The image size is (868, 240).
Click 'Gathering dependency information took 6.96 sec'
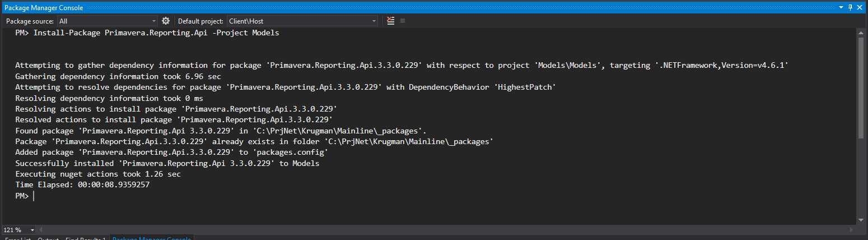point(118,76)
